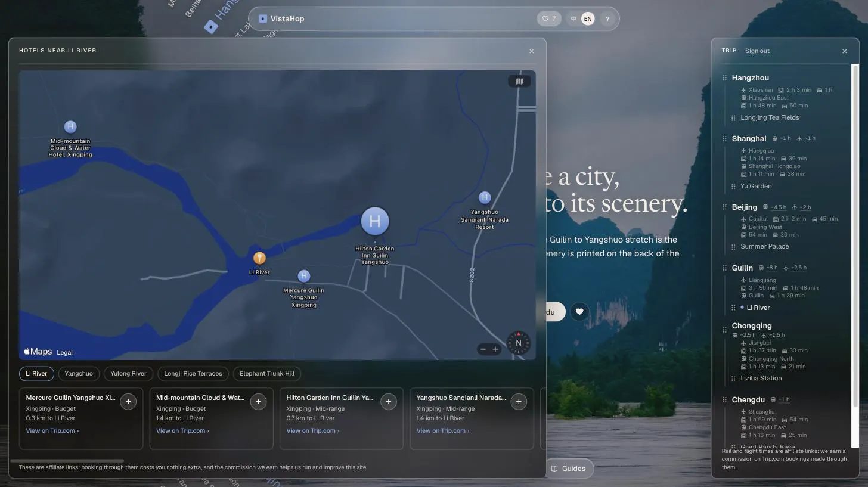868x487 pixels.
Task: Click the Trip panel vertical scrollbar
Action: point(855,235)
